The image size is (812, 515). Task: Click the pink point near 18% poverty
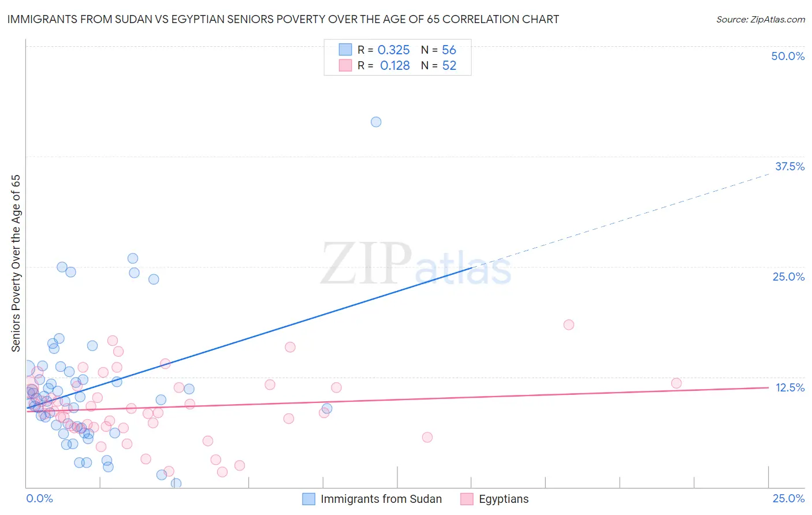(569, 324)
